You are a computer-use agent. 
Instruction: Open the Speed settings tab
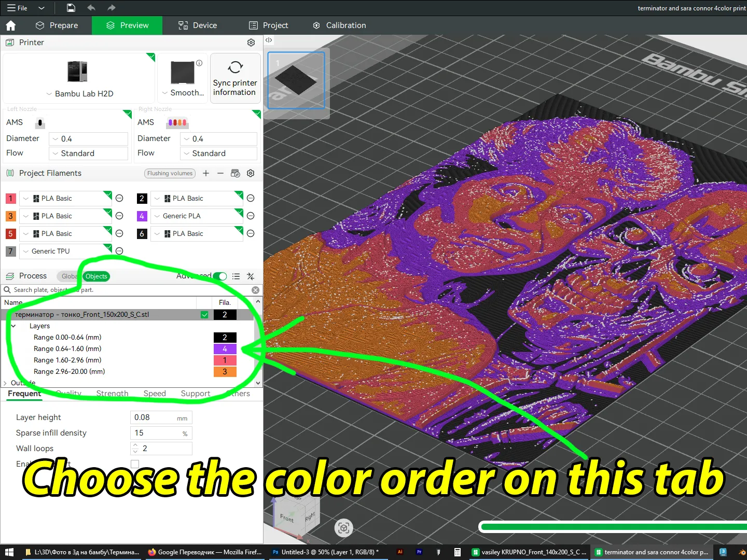click(155, 394)
